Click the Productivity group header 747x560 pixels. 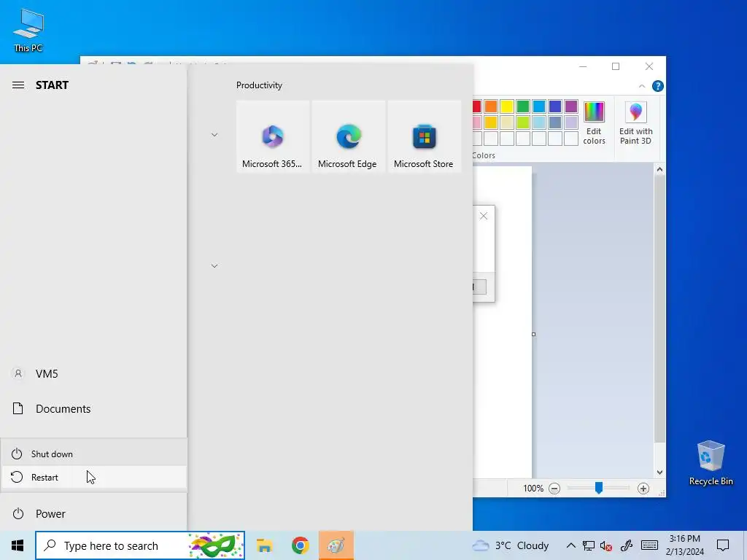click(x=259, y=85)
